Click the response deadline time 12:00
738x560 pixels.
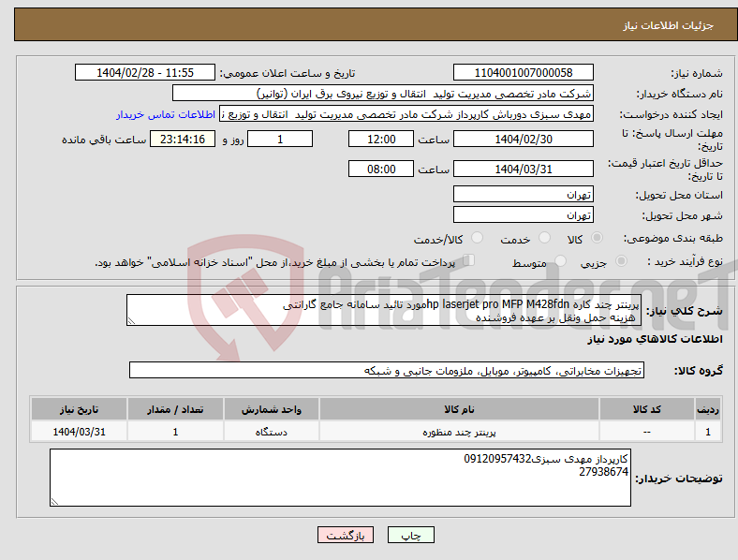tap(381, 139)
